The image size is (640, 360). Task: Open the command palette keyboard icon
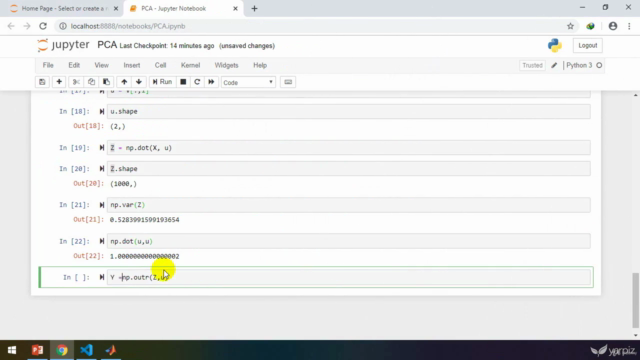tap(288, 82)
